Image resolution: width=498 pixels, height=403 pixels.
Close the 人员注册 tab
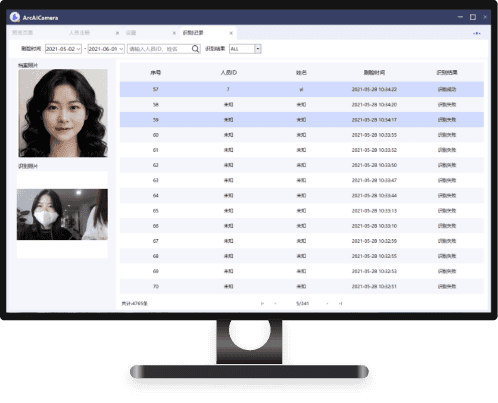[x=117, y=33]
